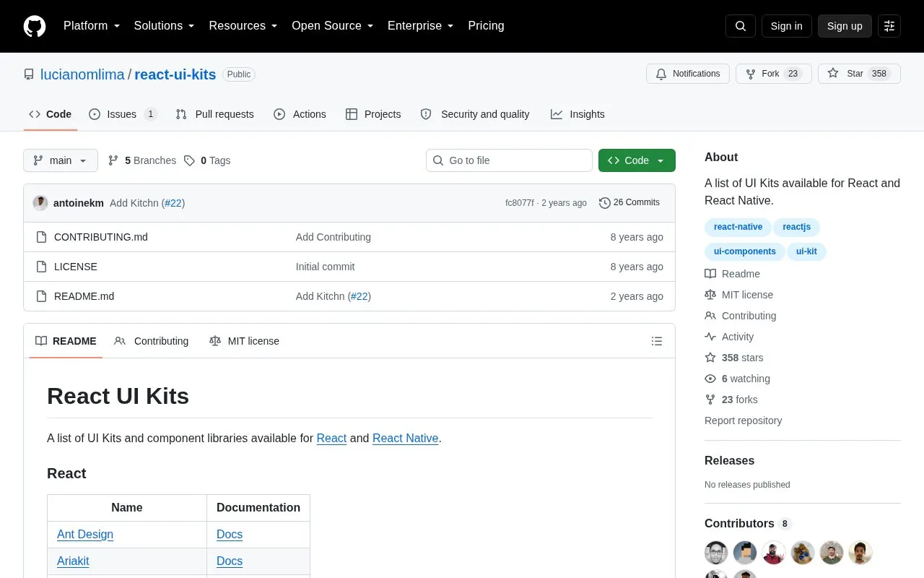The width and height of the screenshot is (924, 578).
Task: Click the Go to file search field
Action: [x=509, y=160]
